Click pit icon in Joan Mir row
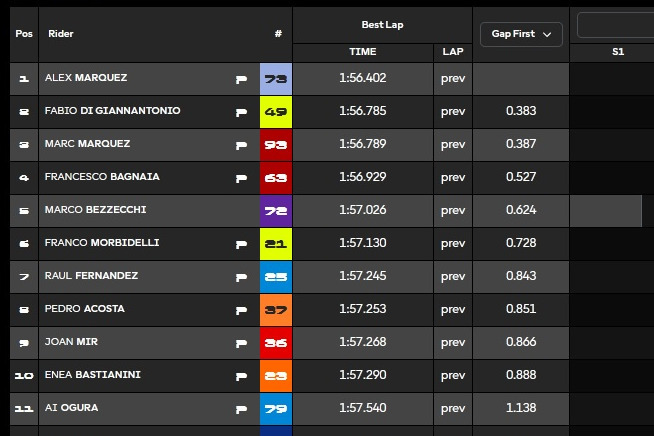 click(x=240, y=342)
